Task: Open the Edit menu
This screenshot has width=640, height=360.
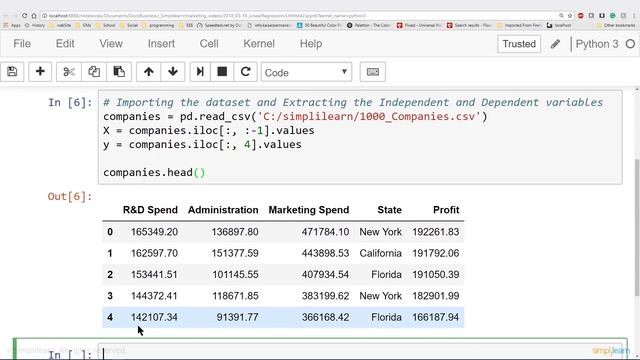Action: click(65, 44)
